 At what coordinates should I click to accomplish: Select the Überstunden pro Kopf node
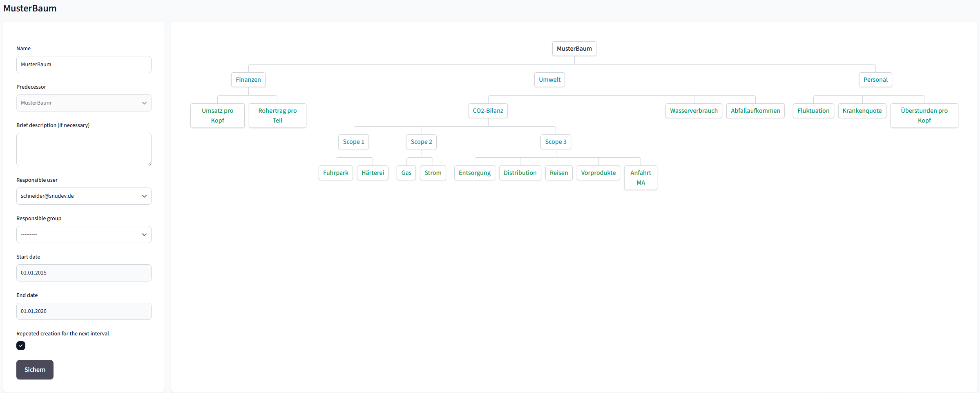pyautogui.click(x=924, y=116)
